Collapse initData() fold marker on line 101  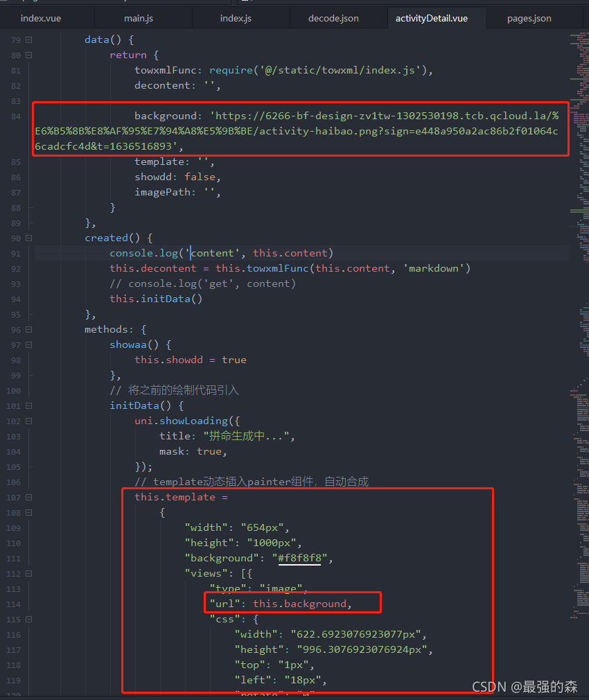tap(28, 406)
